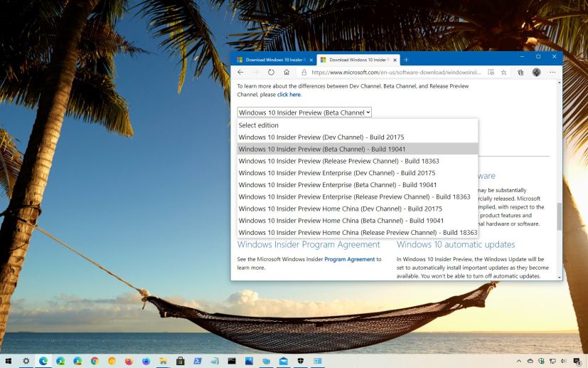Select Enterprise (Release Preview Channel) Build 18363
This screenshot has width=588, height=368.
(x=358, y=196)
